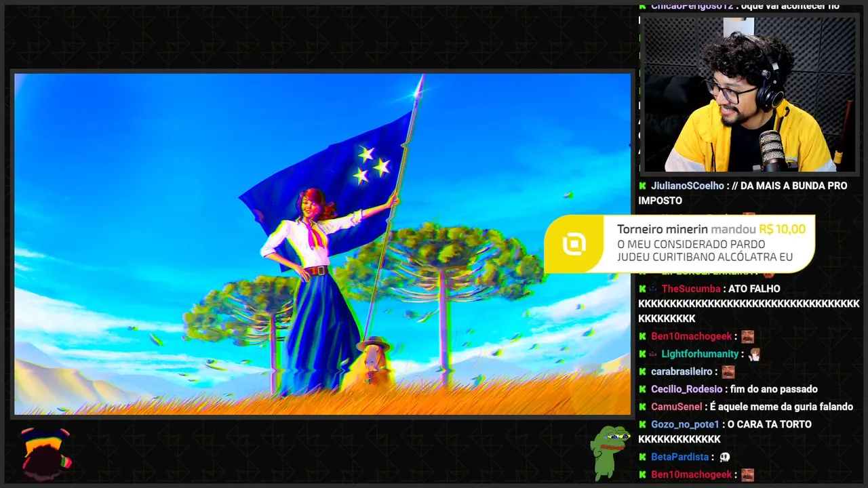Click the Ben10machogeek username above Lightforhumanity
Image resolution: width=868 pixels, height=488 pixels.
tap(692, 336)
